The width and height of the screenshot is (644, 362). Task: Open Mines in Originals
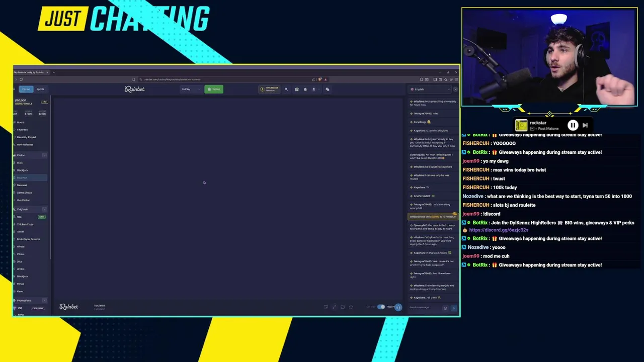pyautogui.click(x=21, y=284)
